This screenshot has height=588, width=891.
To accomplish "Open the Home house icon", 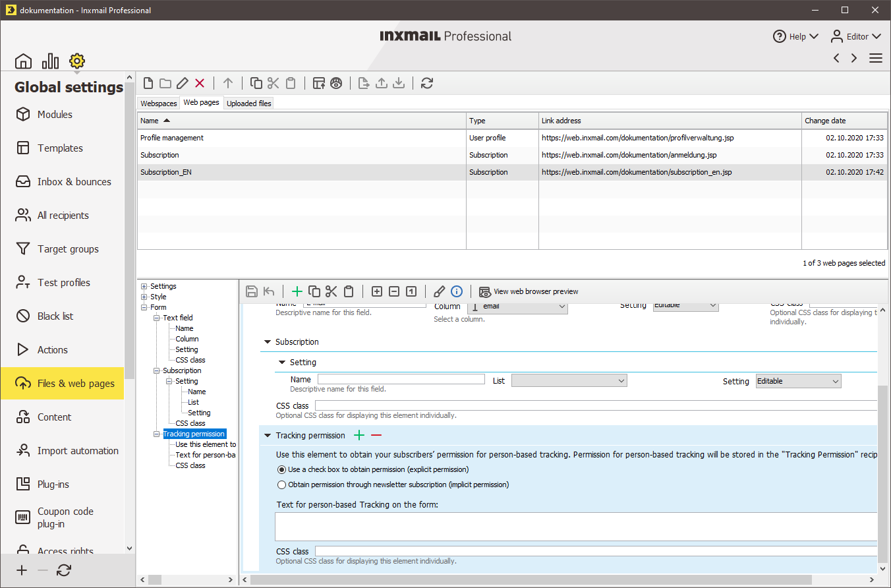I will point(23,61).
